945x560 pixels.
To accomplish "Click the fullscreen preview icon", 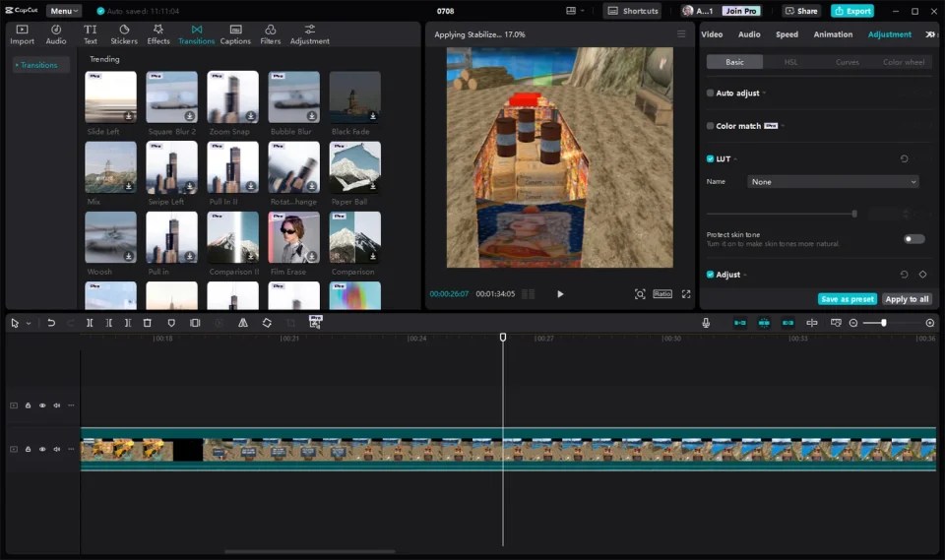I will tap(686, 294).
